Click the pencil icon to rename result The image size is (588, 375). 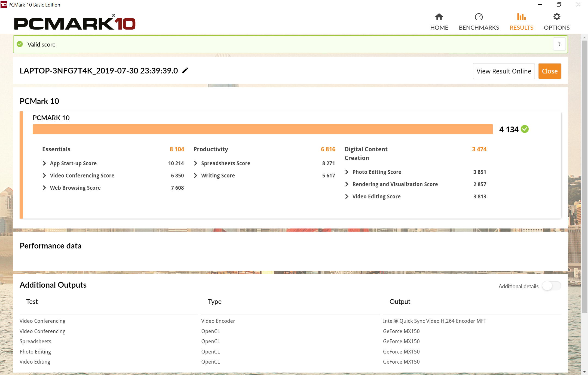[x=185, y=70]
